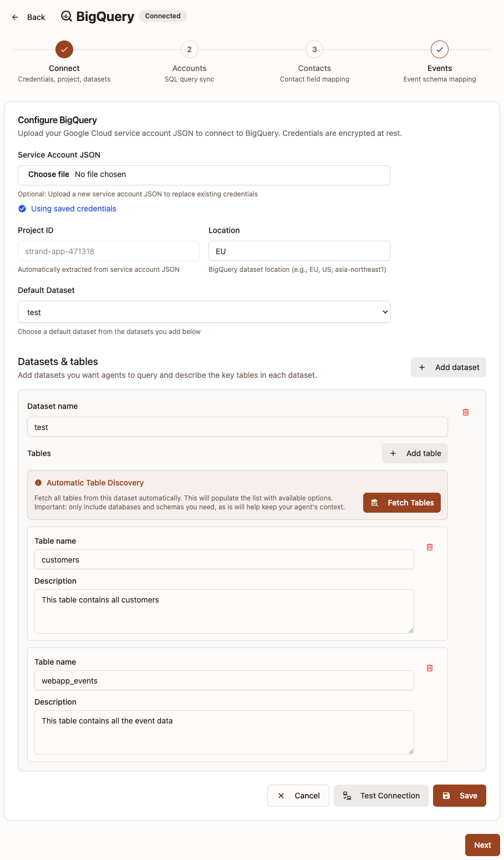504x860 pixels.
Task: Click the back arrow next to Back
Action: click(x=15, y=17)
